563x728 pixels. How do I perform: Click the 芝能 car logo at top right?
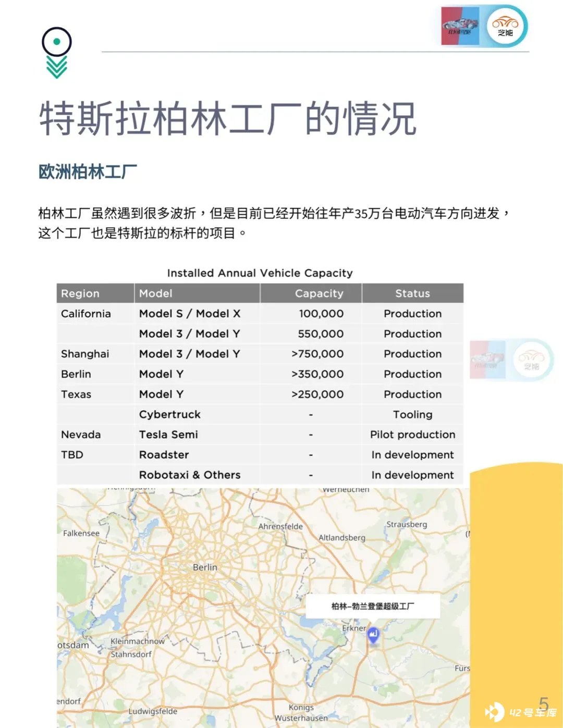pos(505,26)
